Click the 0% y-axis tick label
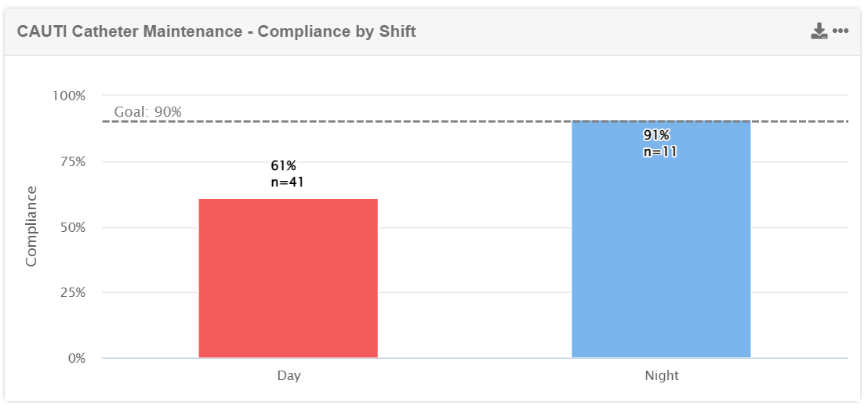Screen dimensions: 868x409 [75, 359]
